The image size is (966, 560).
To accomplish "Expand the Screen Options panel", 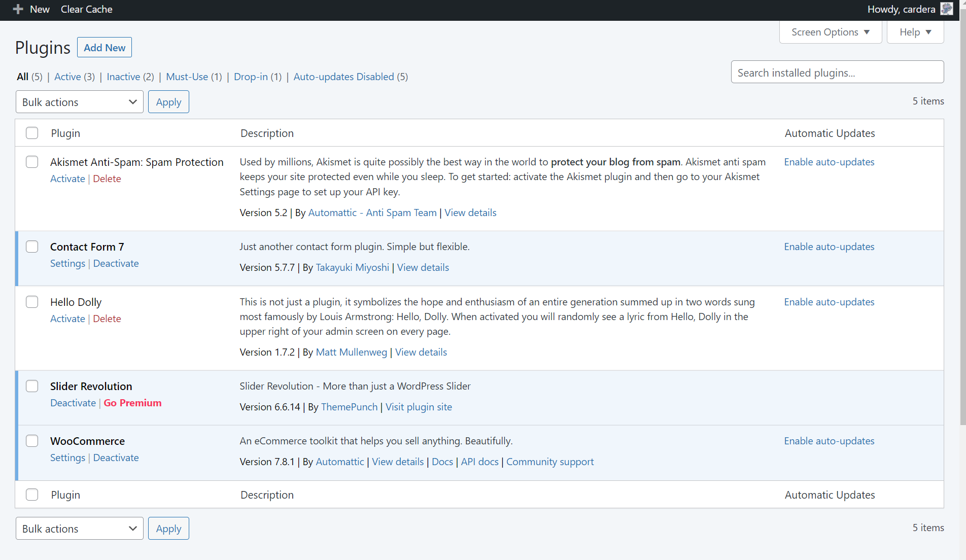I will pyautogui.click(x=831, y=32).
